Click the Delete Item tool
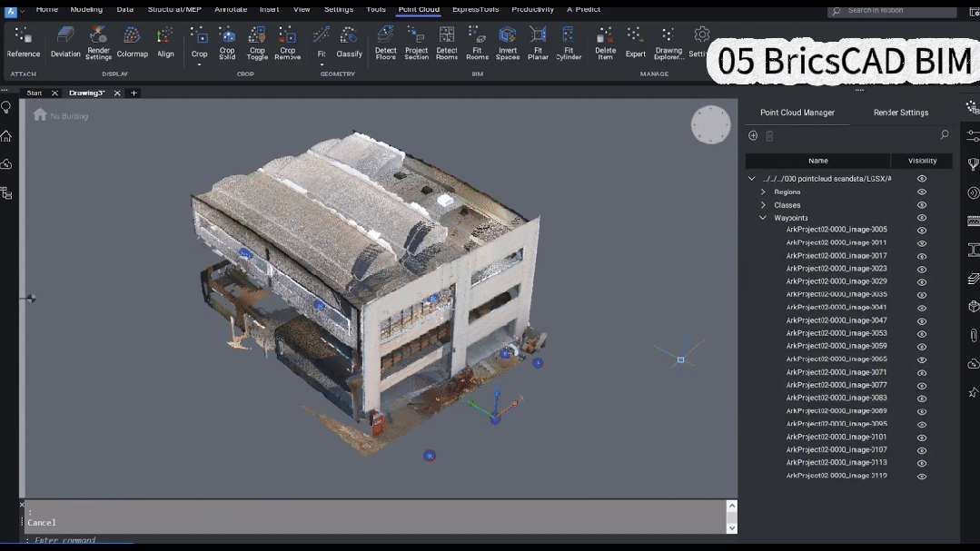Image resolution: width=980 pixels, height=551 pixels. point(605,43)
